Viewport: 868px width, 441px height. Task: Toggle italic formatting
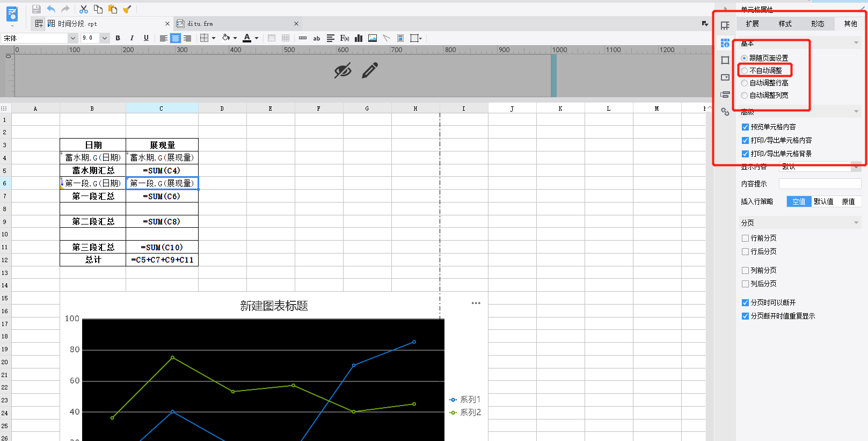(132, 38)
